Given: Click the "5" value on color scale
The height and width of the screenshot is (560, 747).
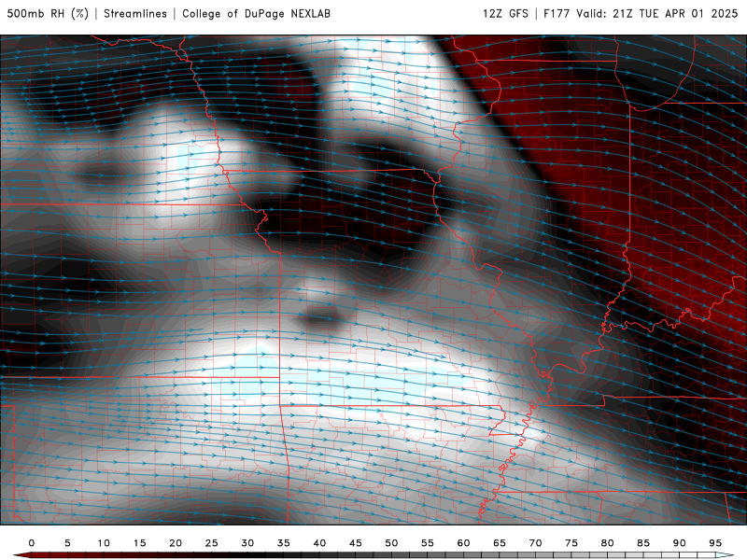Looking at the screenshot, I should click(x=67, y=543).
